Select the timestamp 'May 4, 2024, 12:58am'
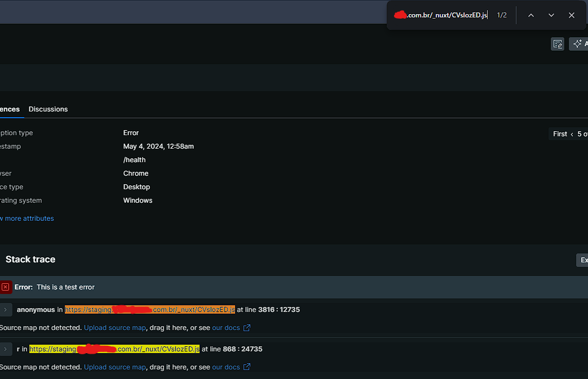The height and width of the screenshot is (379, 588). (x=158, y=146)
